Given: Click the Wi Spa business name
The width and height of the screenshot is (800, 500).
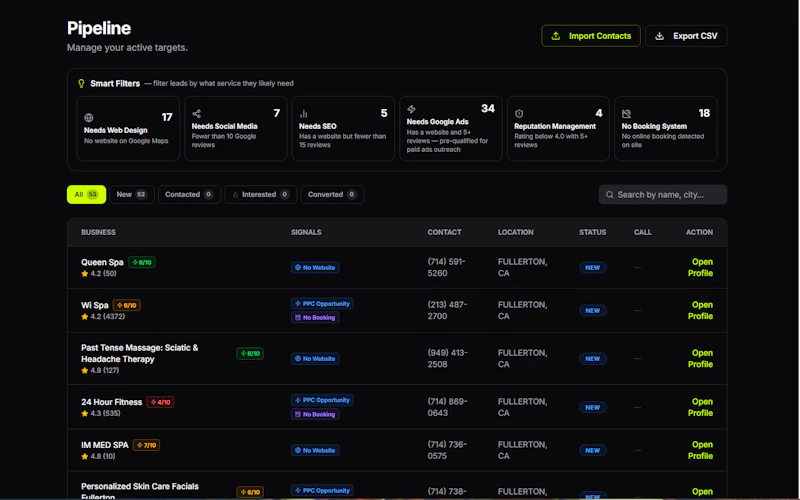Looking at the screenshot, I should click(94, 305).
